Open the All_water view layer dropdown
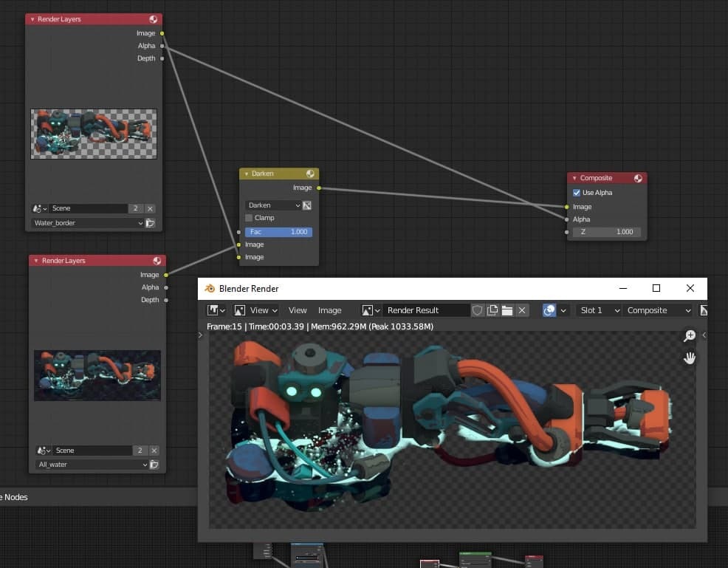This screenshot has width=728, height=568. 92,465
